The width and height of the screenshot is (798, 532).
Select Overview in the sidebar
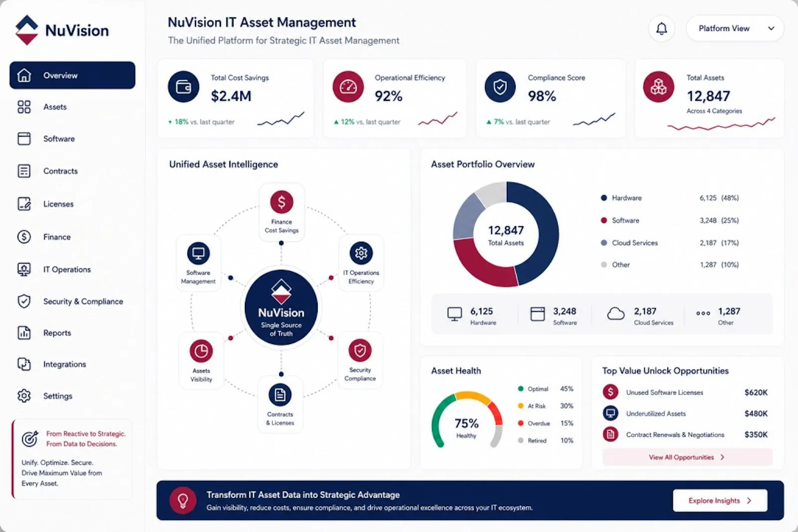(72, 75)
